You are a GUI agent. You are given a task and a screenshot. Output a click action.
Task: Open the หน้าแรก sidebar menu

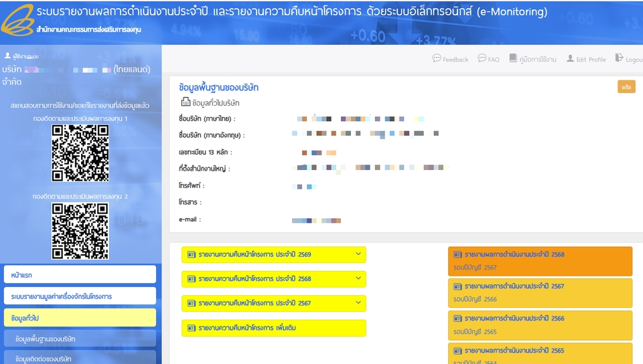click(x=80, y=274)
